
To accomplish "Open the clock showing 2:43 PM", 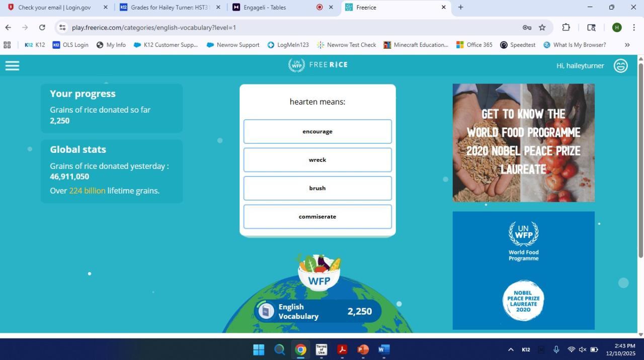I will pos(620,349).
